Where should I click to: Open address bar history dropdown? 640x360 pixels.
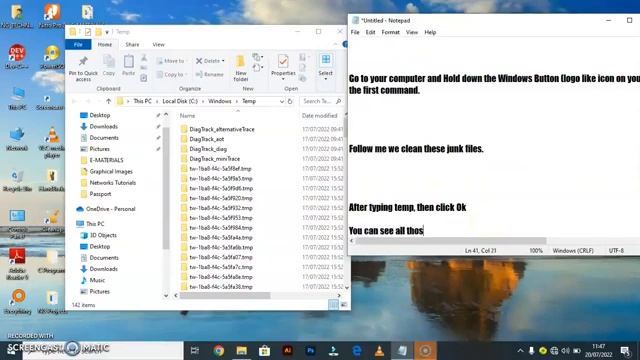click(282, 101)
